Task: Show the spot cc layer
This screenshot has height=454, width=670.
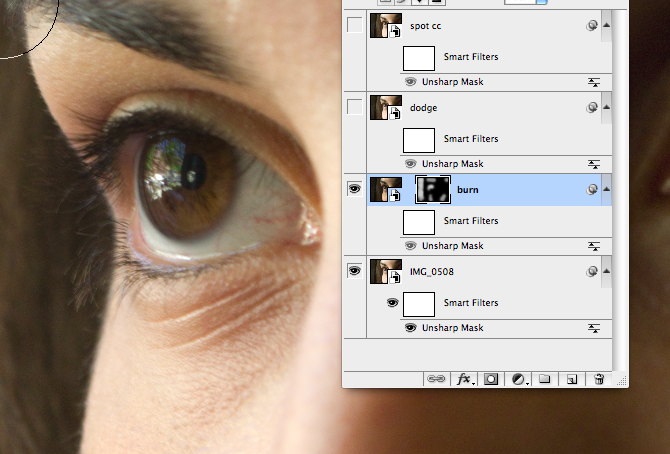Action: 355,25
